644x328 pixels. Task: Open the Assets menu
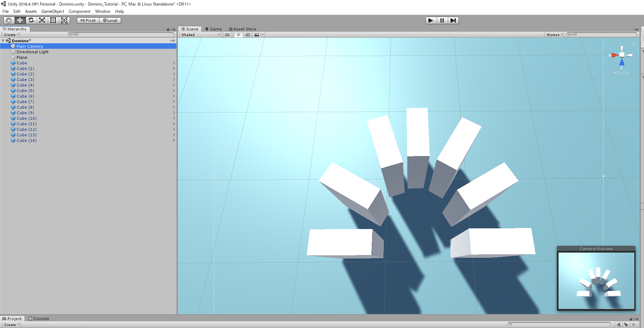[x=31, y=11]
